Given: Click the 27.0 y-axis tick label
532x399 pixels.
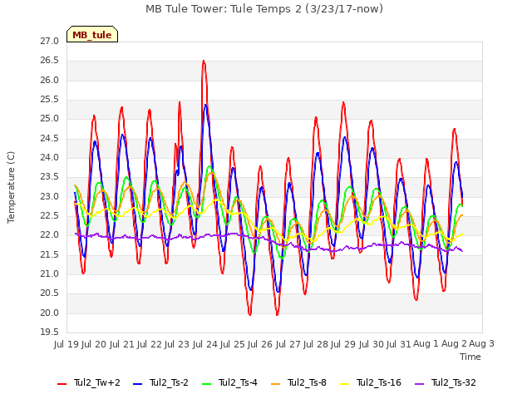Looking at the screenshot, I should click(50, 42).
